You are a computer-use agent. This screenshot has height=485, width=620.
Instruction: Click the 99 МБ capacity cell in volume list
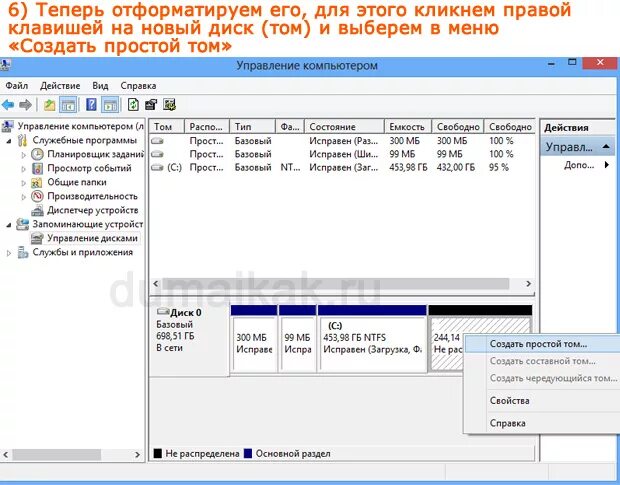[x=402, y=154]
